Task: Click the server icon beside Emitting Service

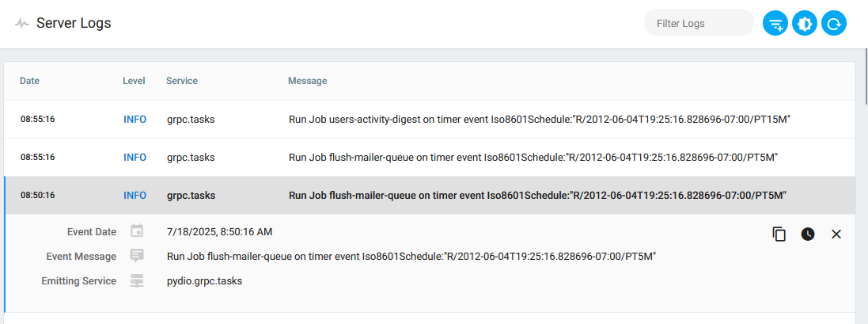Action: [137, 280]
